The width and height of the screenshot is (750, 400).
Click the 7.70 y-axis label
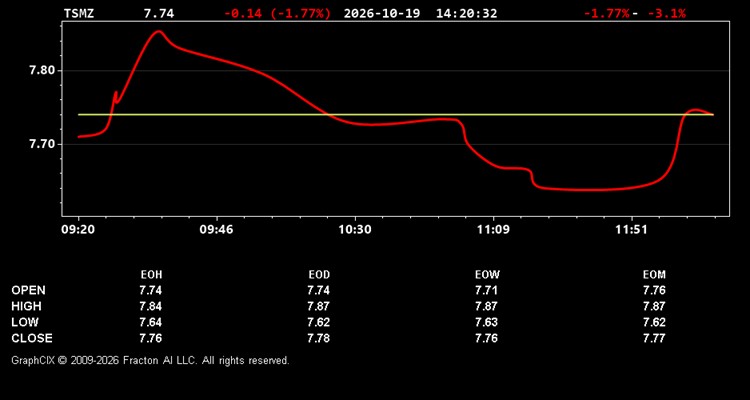coord(43,144)
